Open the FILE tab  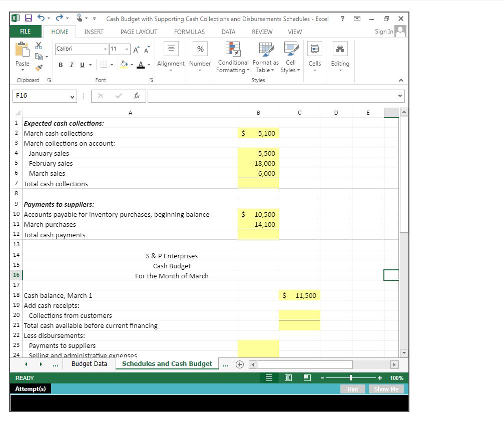click(x=26, y=32)
